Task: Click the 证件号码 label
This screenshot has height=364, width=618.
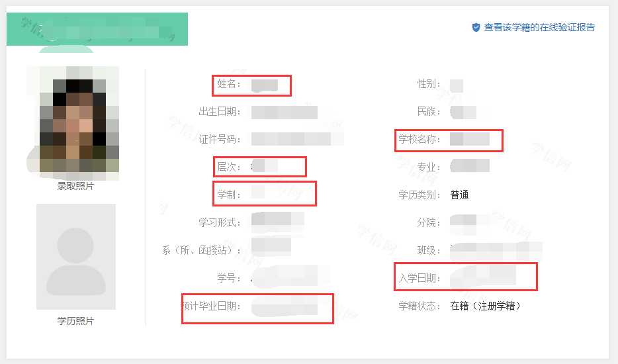Action: click(x=220, y=139)
